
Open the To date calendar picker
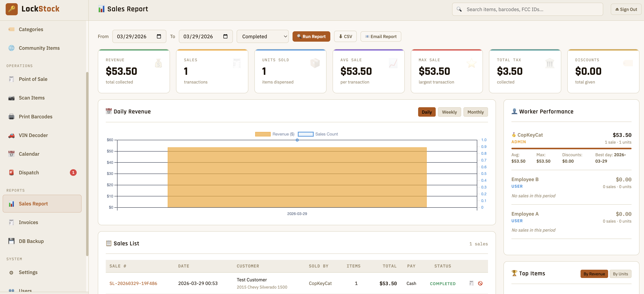[225, 36]
